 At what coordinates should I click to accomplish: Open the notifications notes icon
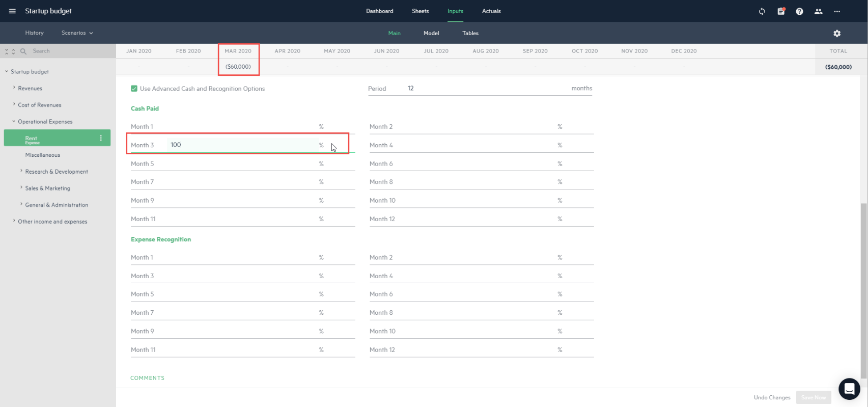781,11
